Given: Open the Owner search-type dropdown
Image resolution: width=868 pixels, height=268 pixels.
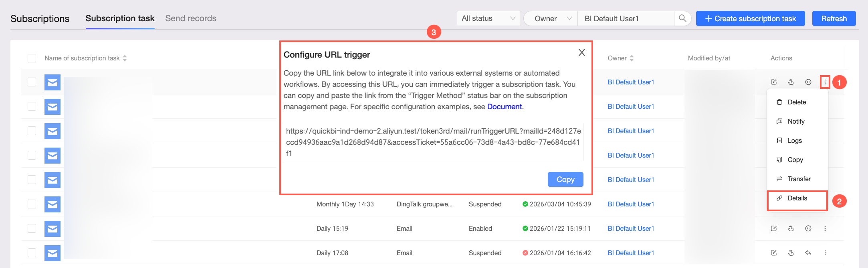Looking at the screenshot, I should 551,18.
